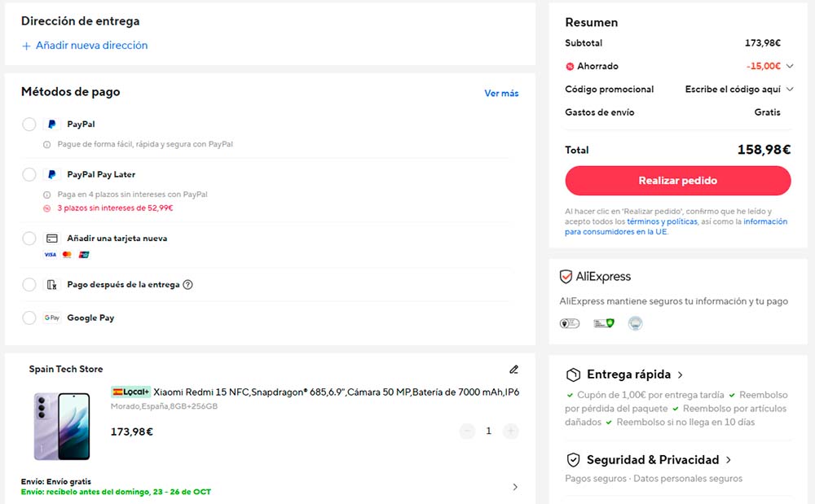The width and height of the screenshot is (815, 504).
Task: Click the Seguridad & Privacidad shield icon
Action: 573,460
